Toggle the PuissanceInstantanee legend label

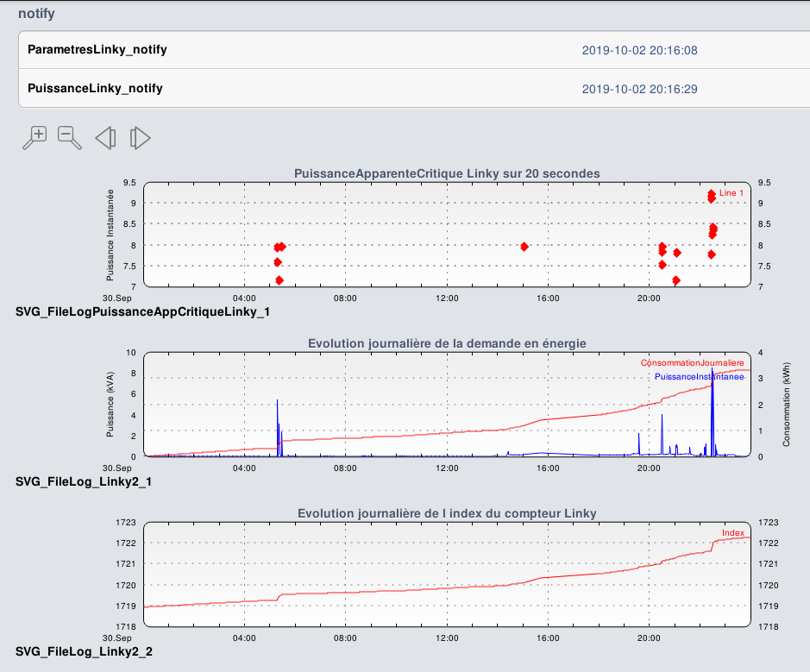pos(699,377)
